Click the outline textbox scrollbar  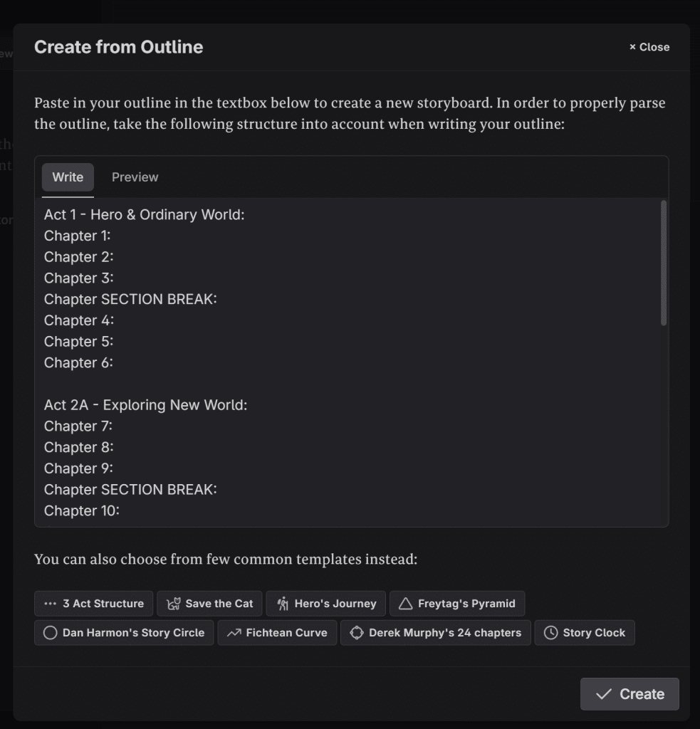[664, 263]
